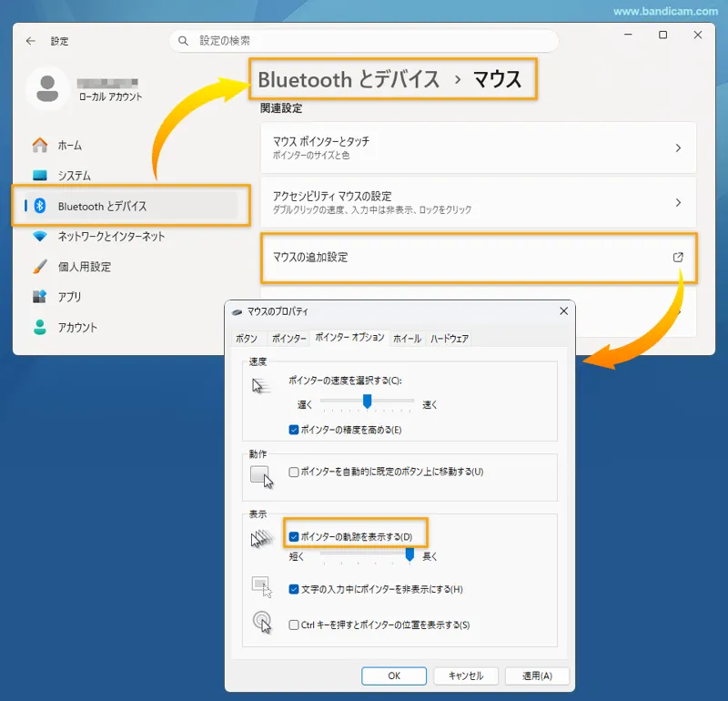Click ポインターの速度を選択する(C) label
Image resolution: width=728 pixels, height=701 pixels.
click(345, 381)
